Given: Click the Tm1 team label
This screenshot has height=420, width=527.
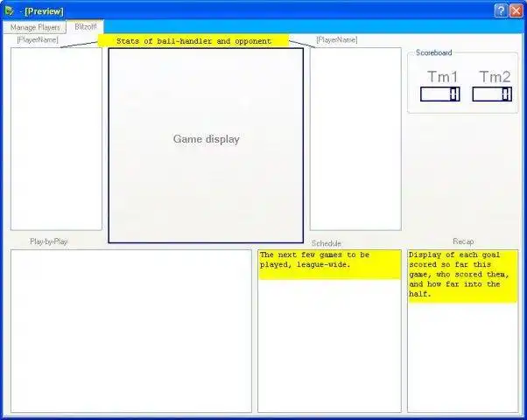Looking at the screenshot, I should coord(442,77).
